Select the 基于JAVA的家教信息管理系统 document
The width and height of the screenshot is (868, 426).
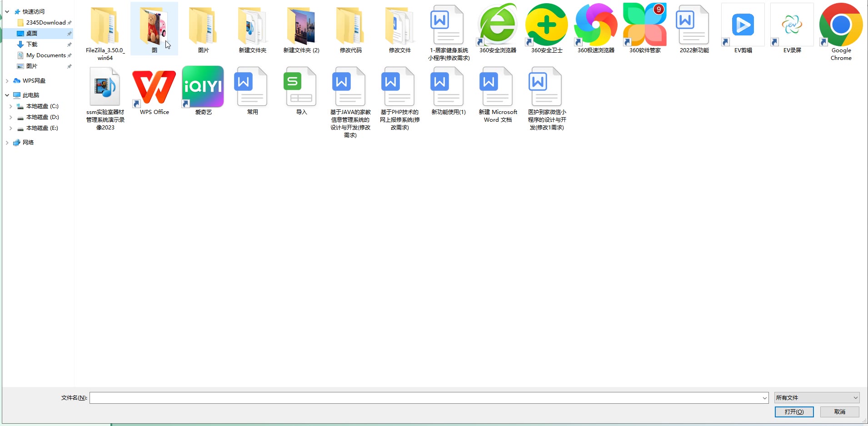(x=350, y=102)
